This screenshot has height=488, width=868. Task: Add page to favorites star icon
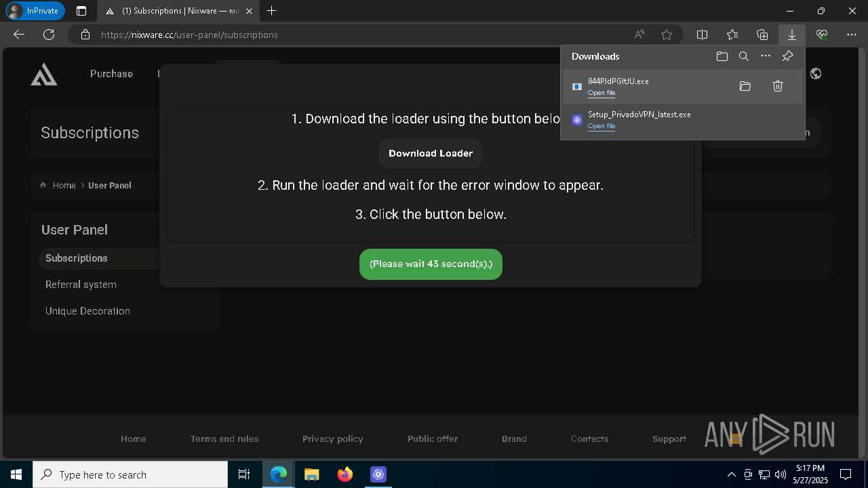coord(667,35)
